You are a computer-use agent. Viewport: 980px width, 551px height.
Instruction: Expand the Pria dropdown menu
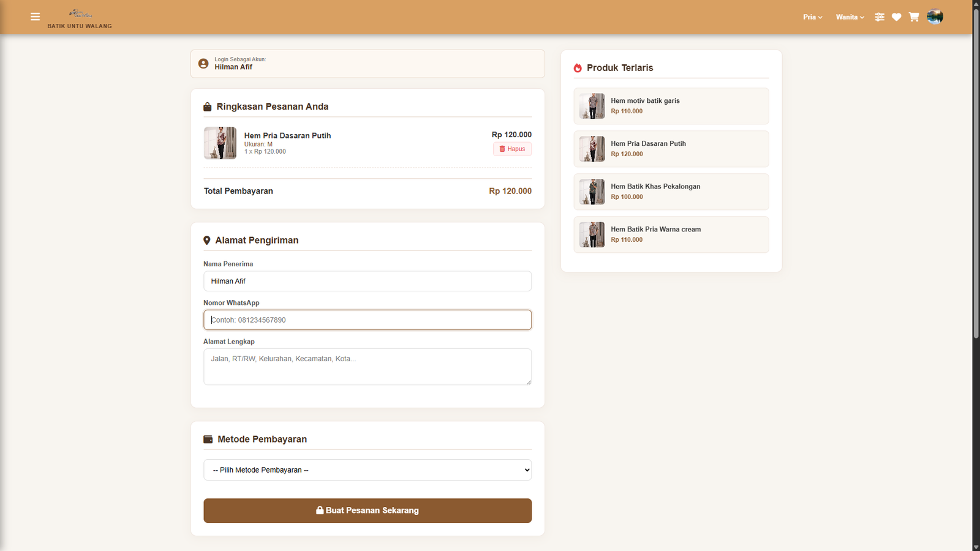click(813, 17)
